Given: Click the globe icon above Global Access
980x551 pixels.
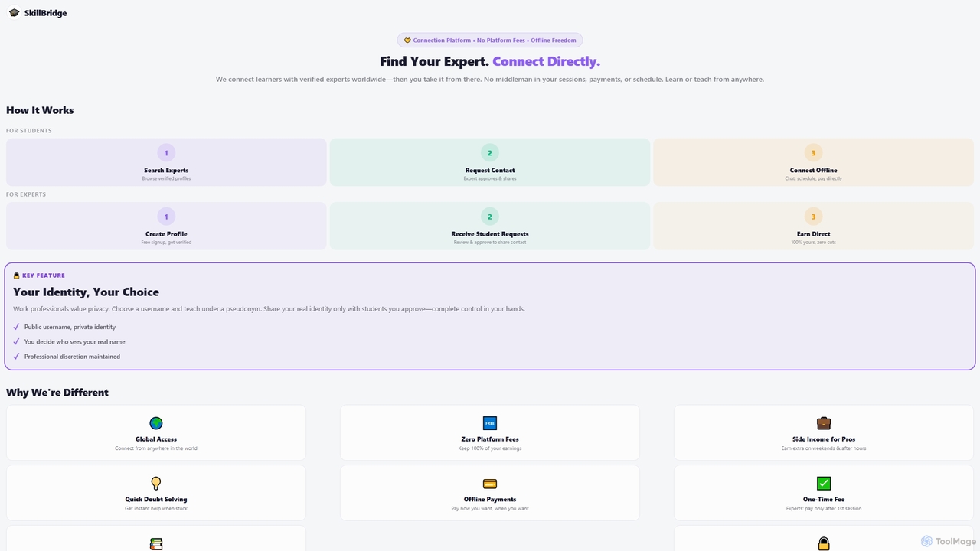Looking at the screenshot, I should (156, 423).
